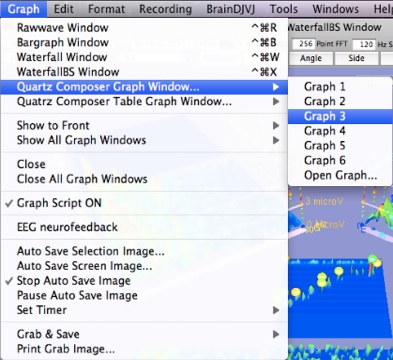Choose WaterfallBS Window menu item
The height and width of the screenshot is (360, 393).
[x=145, y=72]
